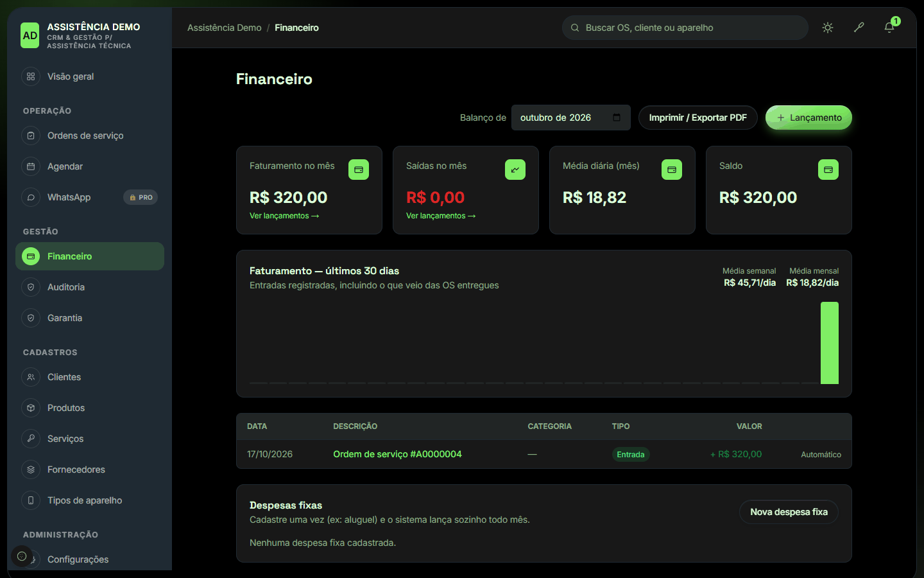924x578 pixels.
Task: Click the WhatsApp chat bubble icon
Action: (x=31, y=197)
